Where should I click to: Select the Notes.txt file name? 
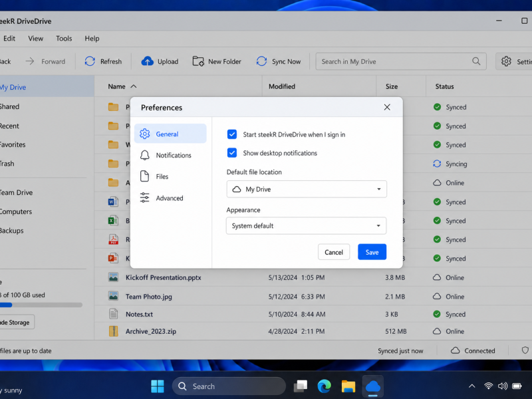coord(139,314)
